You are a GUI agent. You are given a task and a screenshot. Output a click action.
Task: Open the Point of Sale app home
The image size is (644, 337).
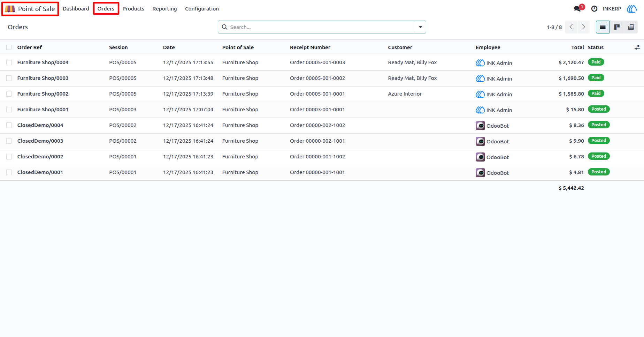click(x=30, y=9)
